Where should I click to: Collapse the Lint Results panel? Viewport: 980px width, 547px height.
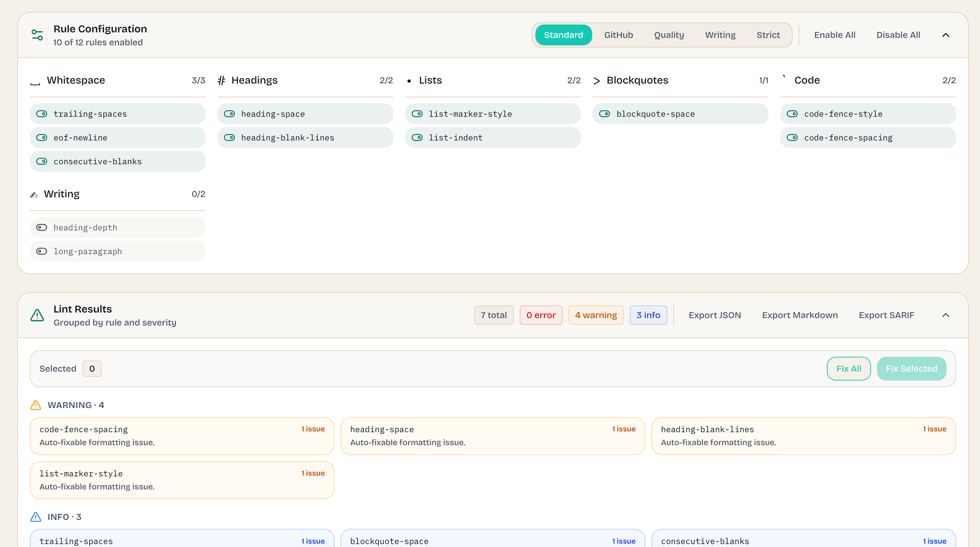[x=946, y=315]
